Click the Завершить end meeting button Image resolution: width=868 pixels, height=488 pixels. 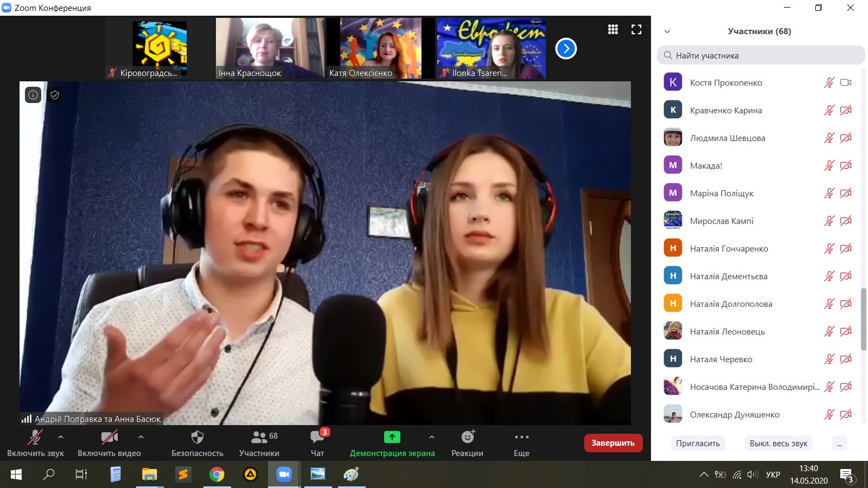(x=613, y=443)
